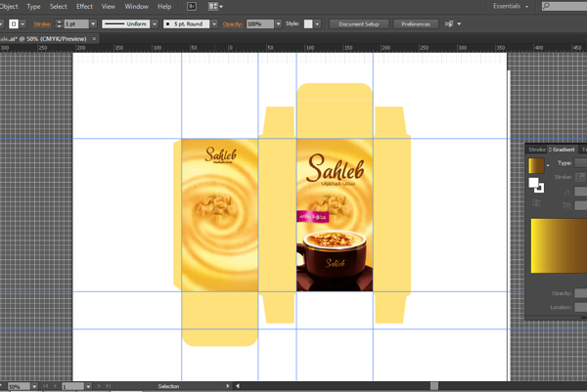Click the reverse gradient icon
The image size is (587, 392).
[x=537, y=203]
